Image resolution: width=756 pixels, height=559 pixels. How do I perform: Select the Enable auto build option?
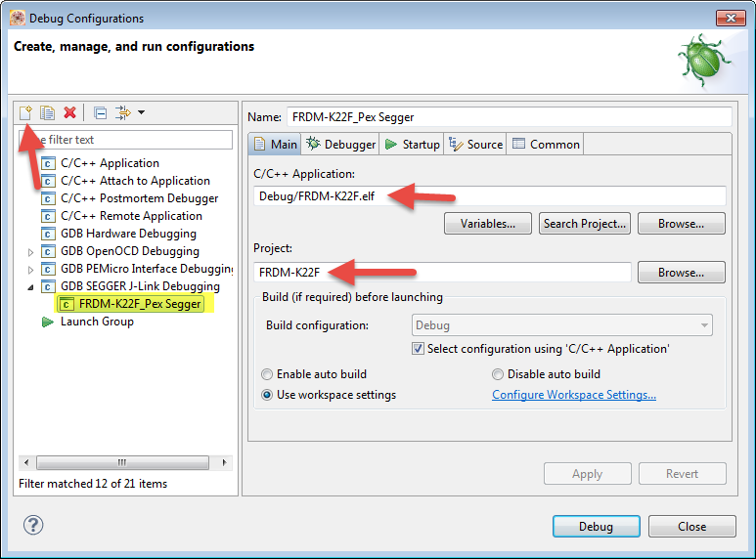click(267, 374)
